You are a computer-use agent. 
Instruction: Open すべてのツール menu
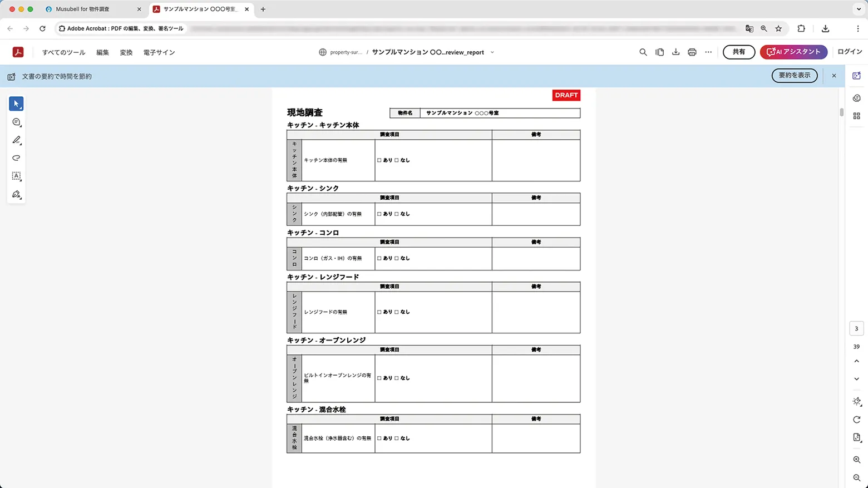[63, 52]
